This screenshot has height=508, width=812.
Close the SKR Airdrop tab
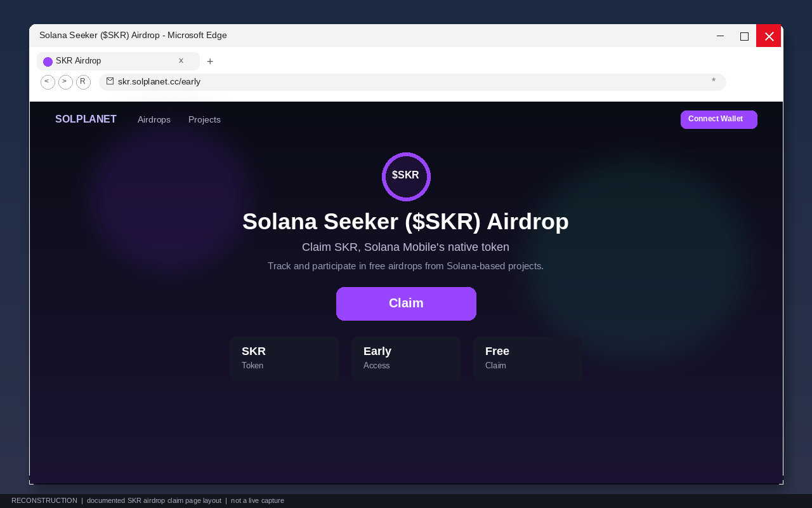[x=181, y=61]
